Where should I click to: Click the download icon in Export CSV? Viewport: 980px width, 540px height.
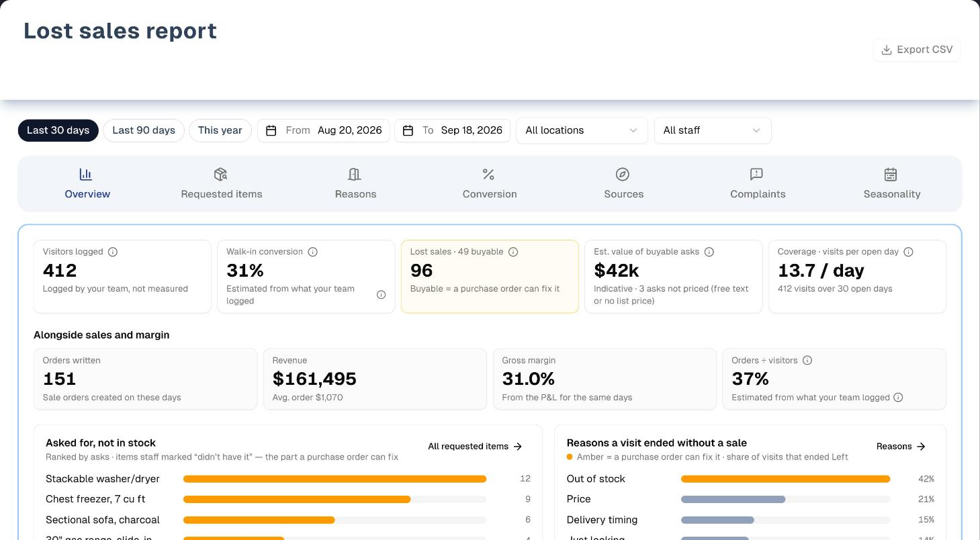(x=887, y=50)
